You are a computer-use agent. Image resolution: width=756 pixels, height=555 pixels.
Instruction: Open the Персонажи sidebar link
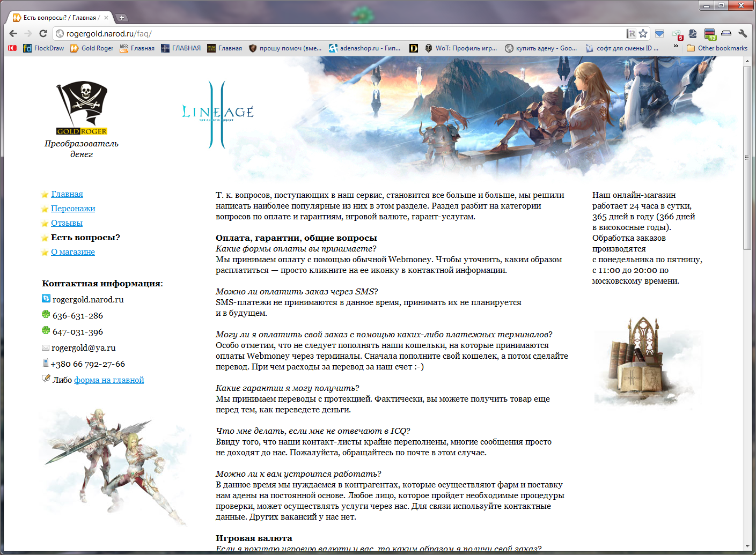pos(73,209)
